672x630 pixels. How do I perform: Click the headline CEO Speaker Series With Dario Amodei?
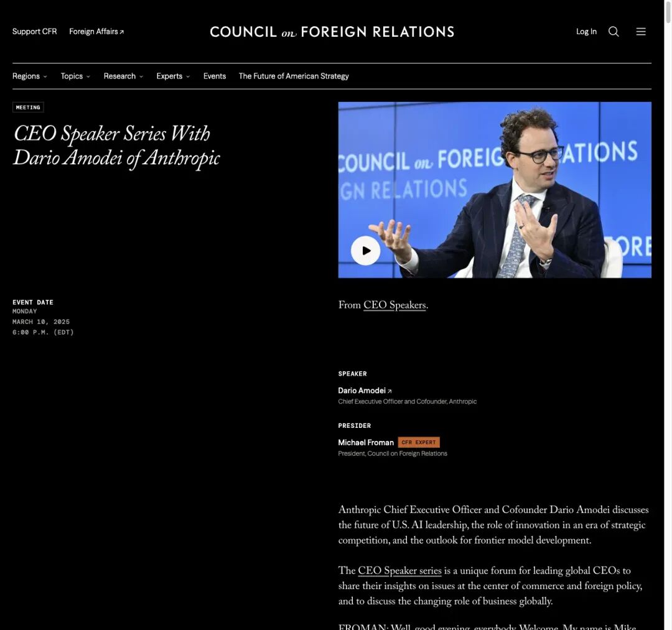(116, 146)
